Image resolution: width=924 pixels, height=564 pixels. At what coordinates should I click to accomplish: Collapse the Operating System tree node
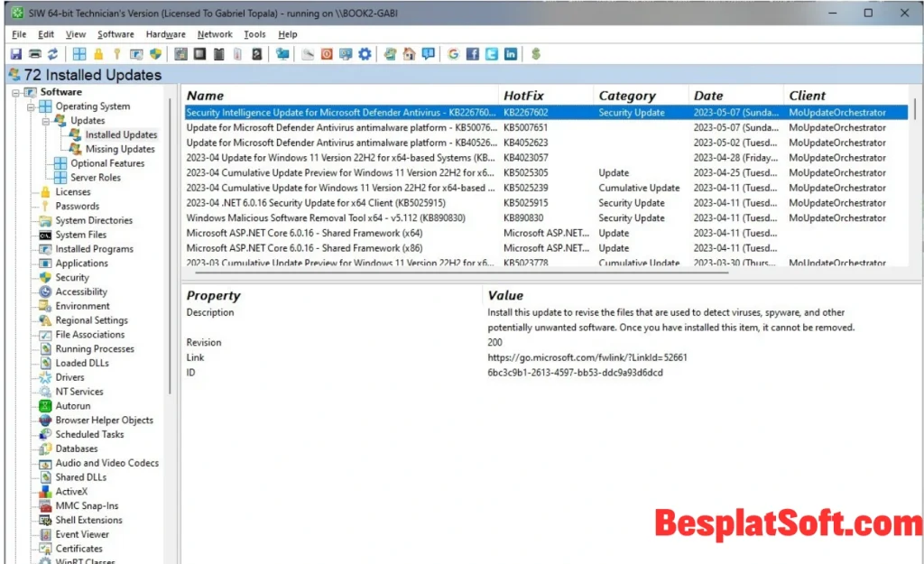click(30, 106)
